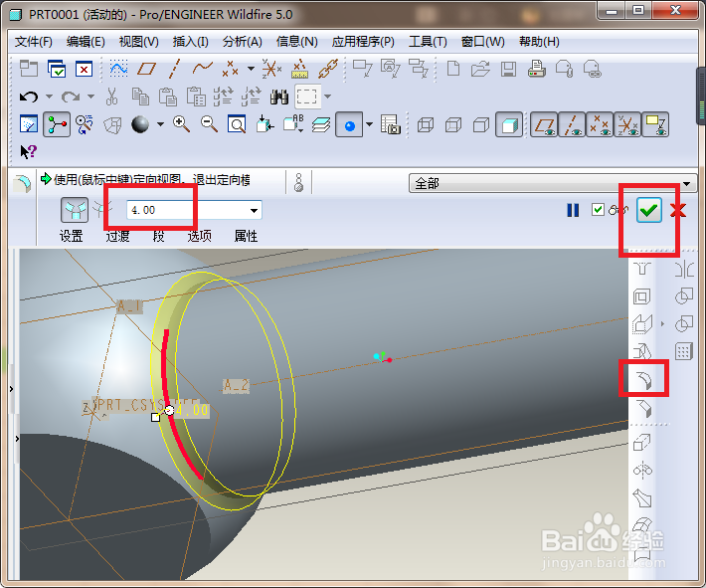
Task: Select the round tool in right toolbar
Action: coord(643,380)
